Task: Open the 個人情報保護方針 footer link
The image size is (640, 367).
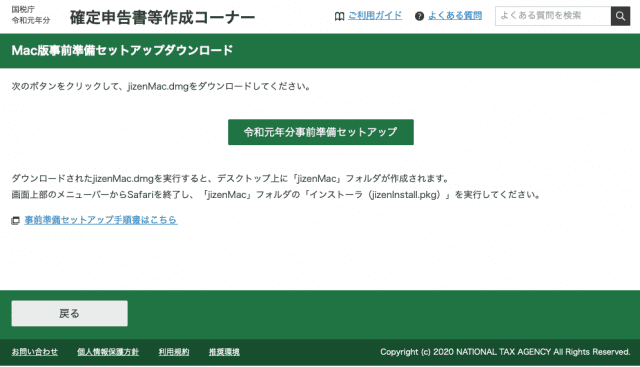Action: tap(108, 352)
